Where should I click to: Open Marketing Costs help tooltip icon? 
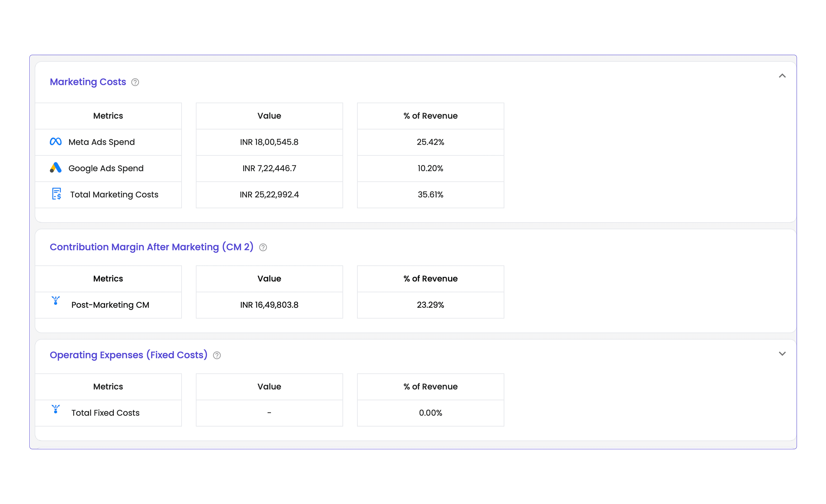pyautogui.click(x=135, y=82)
